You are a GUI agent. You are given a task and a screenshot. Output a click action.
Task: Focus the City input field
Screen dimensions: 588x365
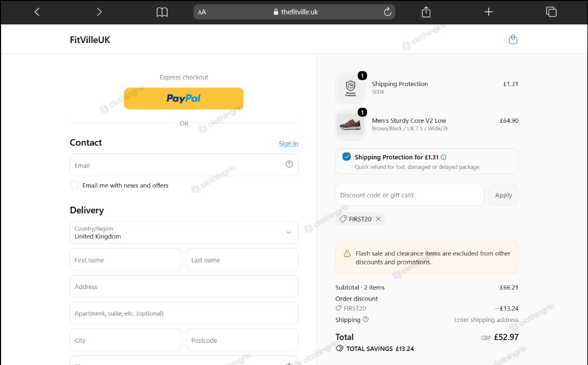tap(126, 340)
